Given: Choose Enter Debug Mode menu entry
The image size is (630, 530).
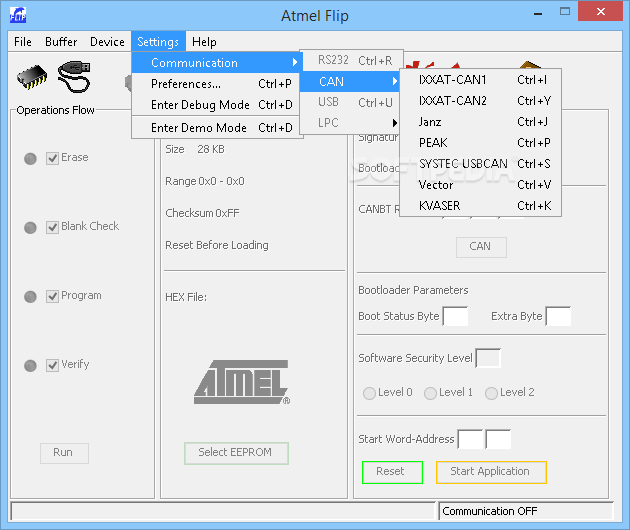Looking at the screenshot, I should coord(217,104).
